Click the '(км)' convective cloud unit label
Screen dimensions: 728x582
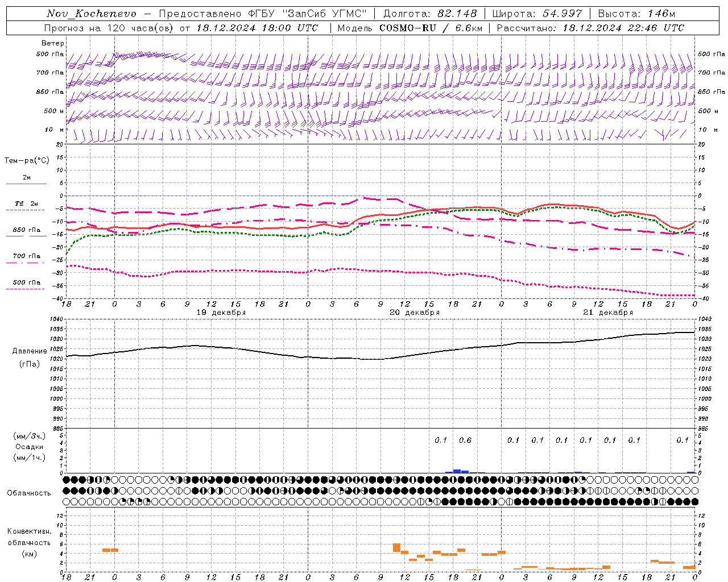coord(30,554)
